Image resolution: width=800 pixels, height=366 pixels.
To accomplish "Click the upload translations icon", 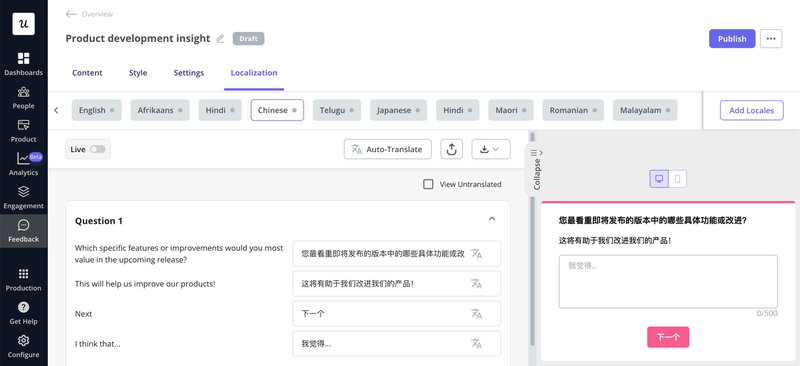I will 452,149.
